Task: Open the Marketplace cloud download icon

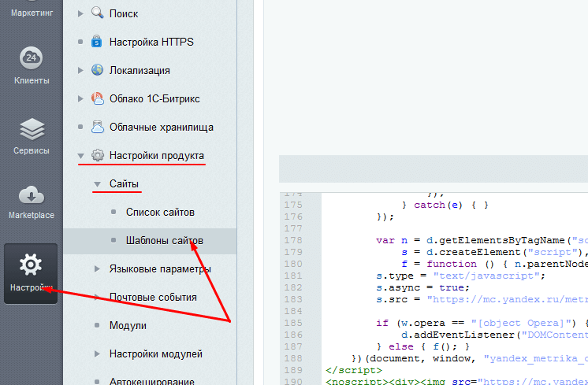Action: tap(32, 194)
